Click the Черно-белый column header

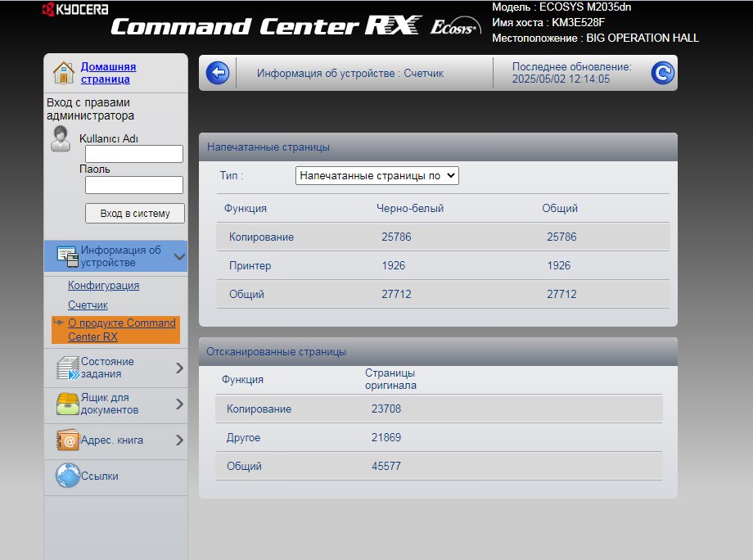coord(410,209)
